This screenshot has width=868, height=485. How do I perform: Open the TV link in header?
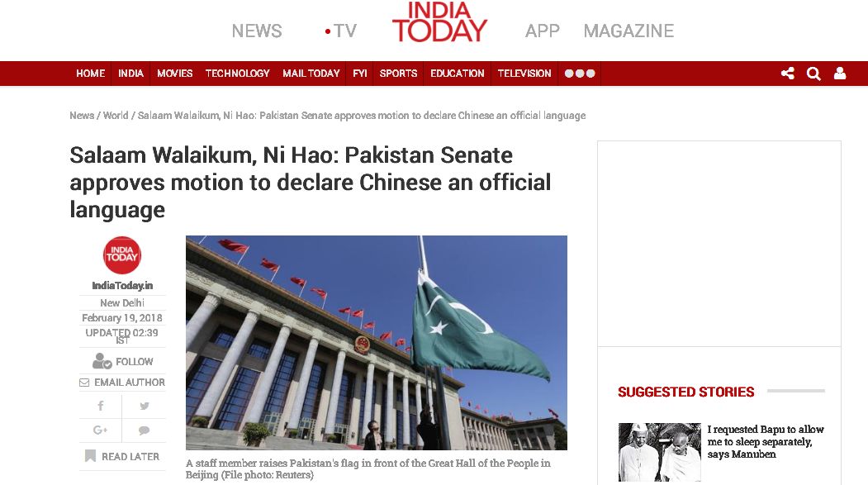[x=341, y=31]
